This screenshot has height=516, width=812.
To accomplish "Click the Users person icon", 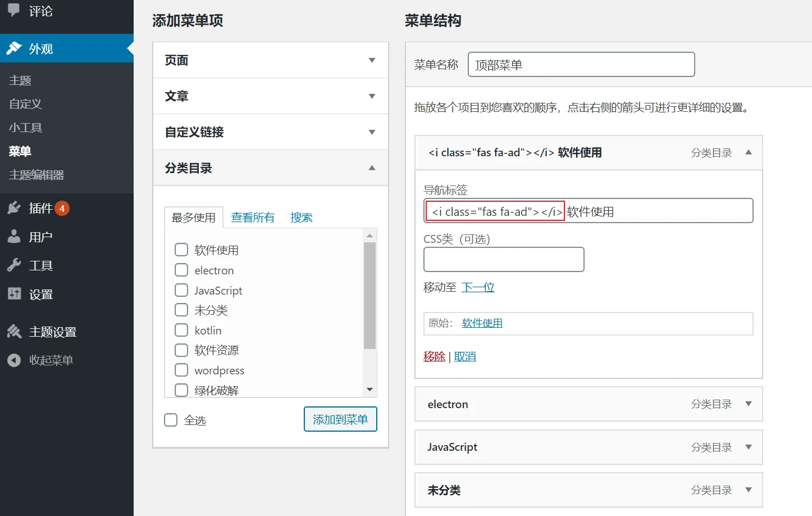I will 14,237.
